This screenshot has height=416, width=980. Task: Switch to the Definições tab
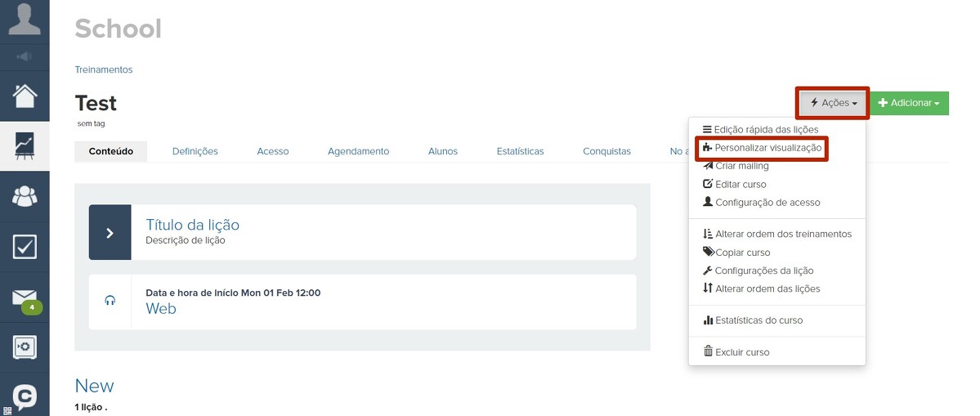(195, 151)
